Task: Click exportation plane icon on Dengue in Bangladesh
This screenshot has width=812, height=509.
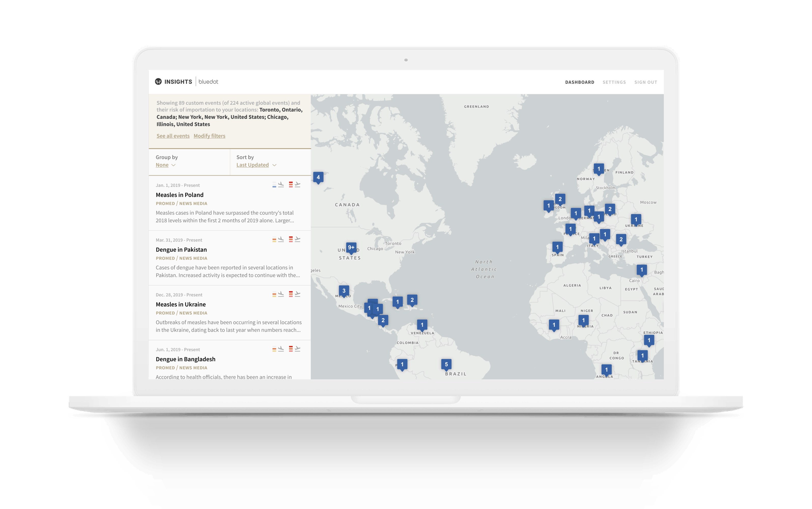Action: click(297, 349)
